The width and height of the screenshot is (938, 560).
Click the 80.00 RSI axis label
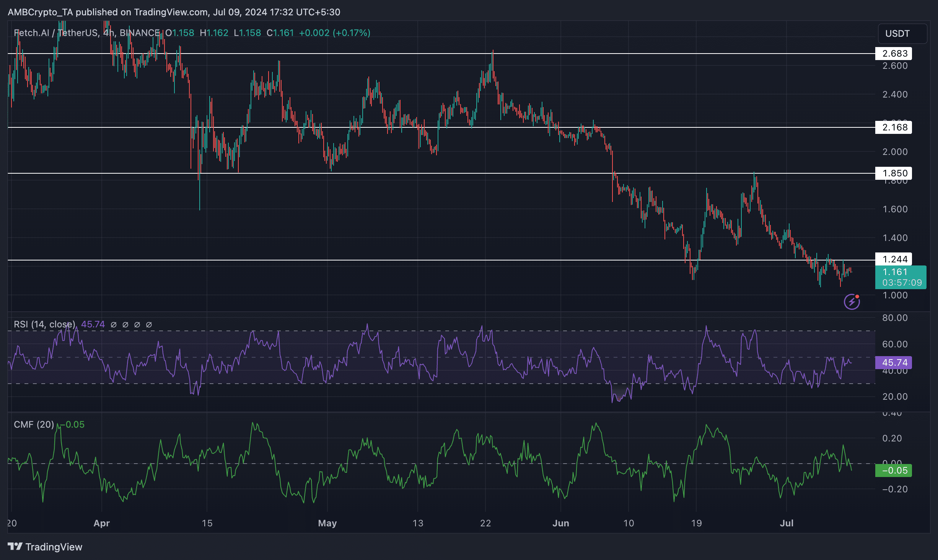pyautogui.click(x=895, y=317)
